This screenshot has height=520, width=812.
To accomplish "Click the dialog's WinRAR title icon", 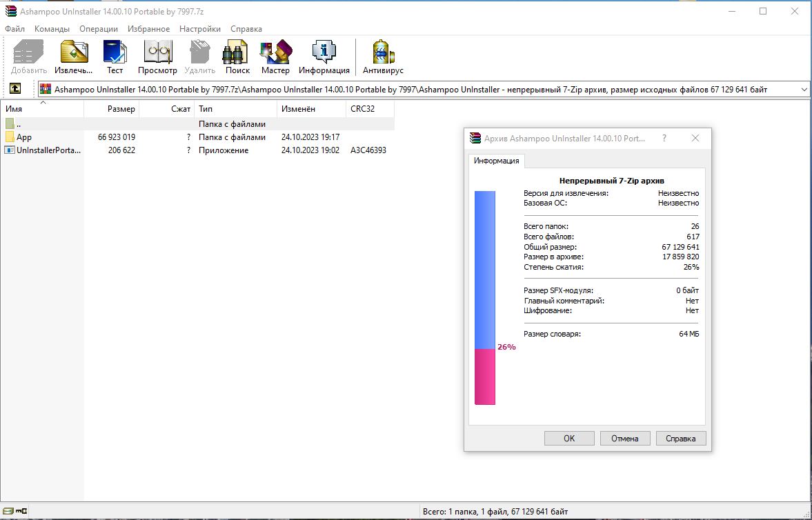I will tap(475, 139).
